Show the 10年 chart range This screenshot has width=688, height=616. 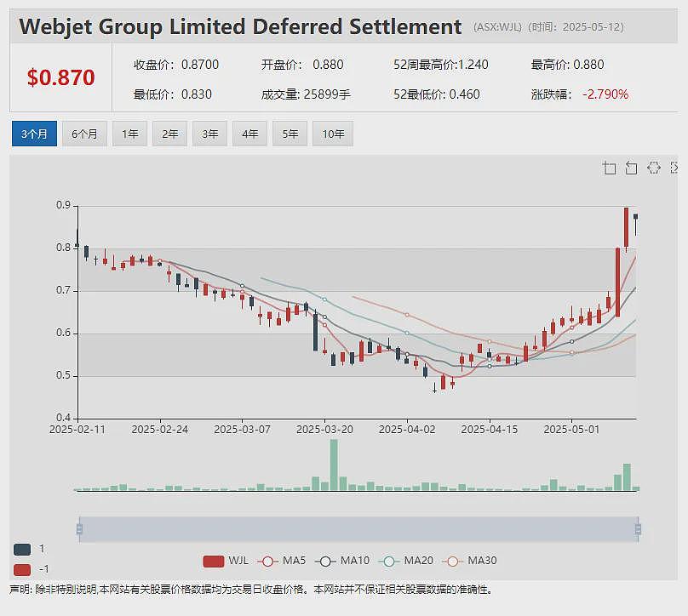pos(333,134)
